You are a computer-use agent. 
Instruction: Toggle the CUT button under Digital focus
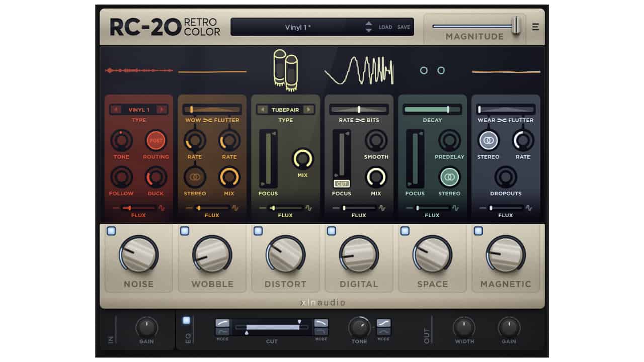coord(341,184)
